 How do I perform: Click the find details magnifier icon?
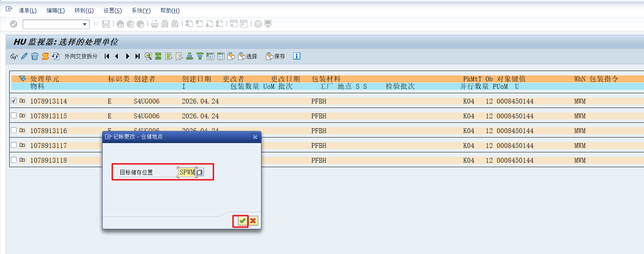coord(148,56)
